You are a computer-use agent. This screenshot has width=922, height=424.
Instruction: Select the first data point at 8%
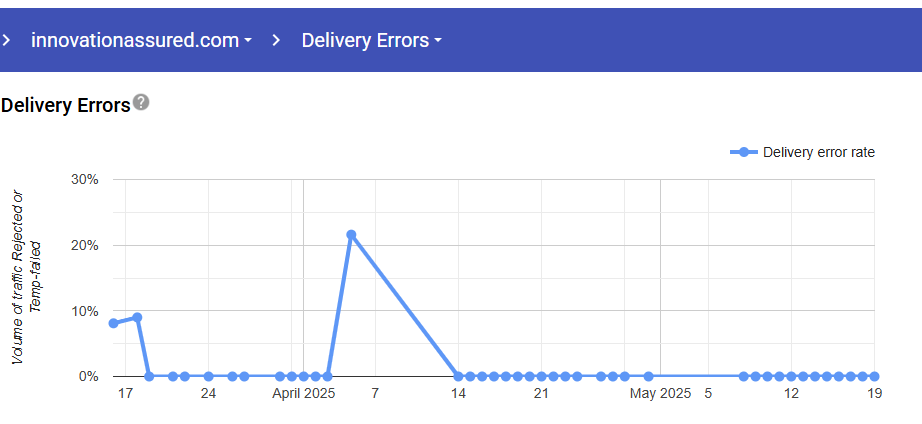click(x=113, y=323)
